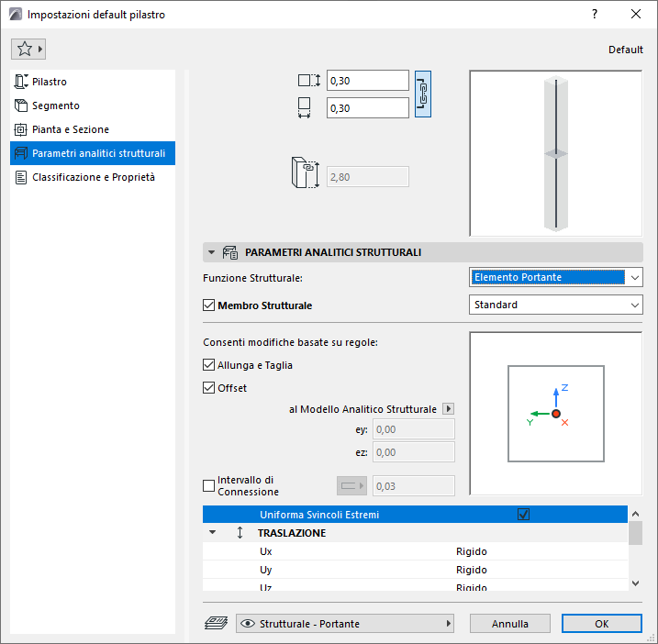658x644 pixels.
Task: Disable the Allunga e Taglia checkbox
Action: [x=208, y=364]
